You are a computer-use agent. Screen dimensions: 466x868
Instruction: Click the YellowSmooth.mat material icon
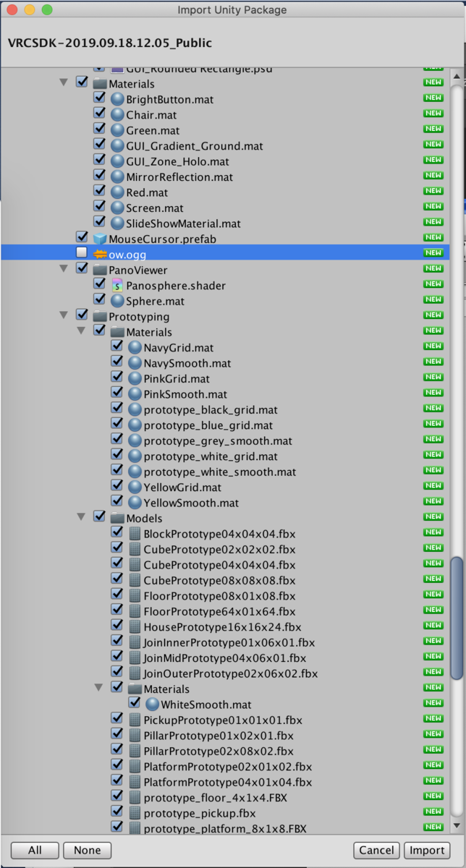(135, 503)
